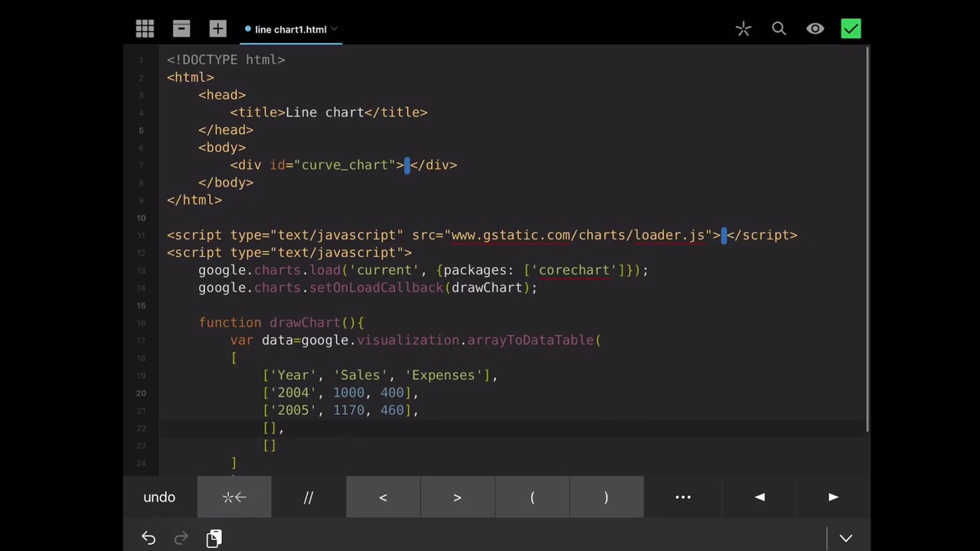The image size is (980, 551).
Task: Click the google.charts.load statement
Action: point(423,270)
